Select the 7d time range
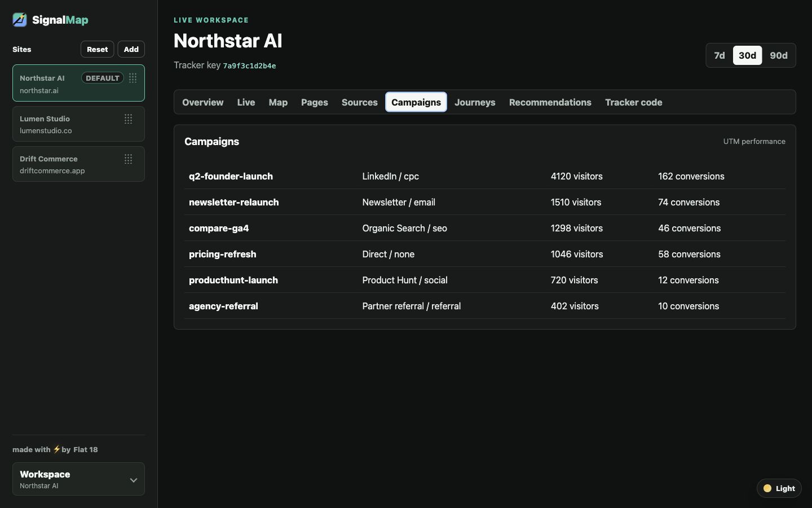Viewport: 812px width, 508px height. pos(720,55)
